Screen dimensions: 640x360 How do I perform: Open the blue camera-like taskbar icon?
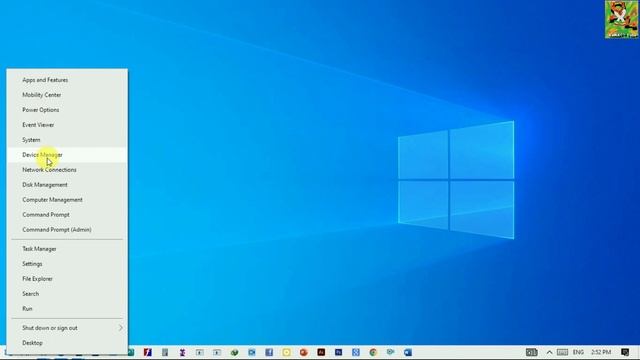[x=252, y=352]
